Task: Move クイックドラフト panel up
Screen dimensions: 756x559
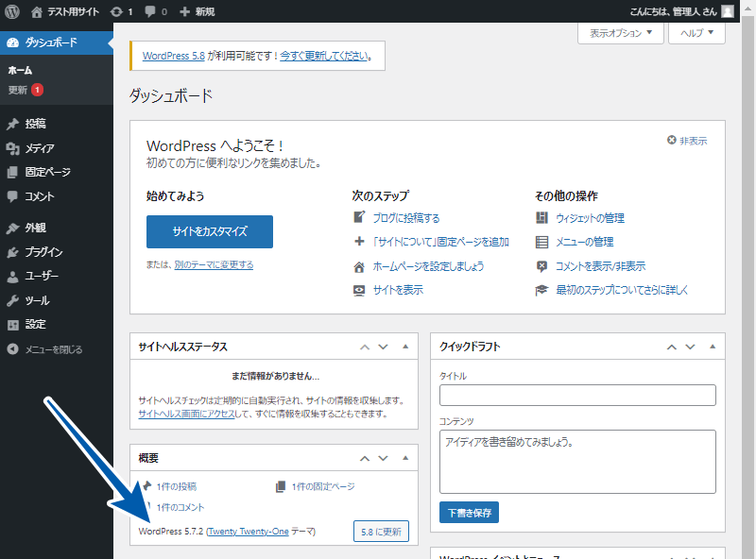Action: 672,347
